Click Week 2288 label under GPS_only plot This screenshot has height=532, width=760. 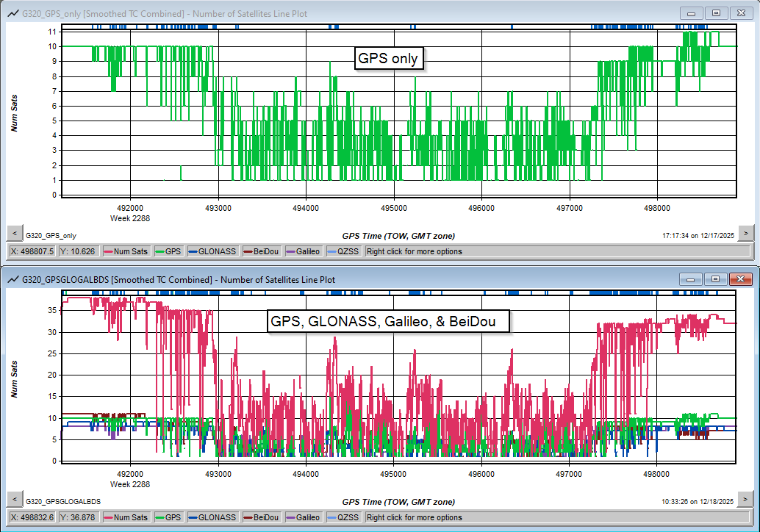coord(130,218)
